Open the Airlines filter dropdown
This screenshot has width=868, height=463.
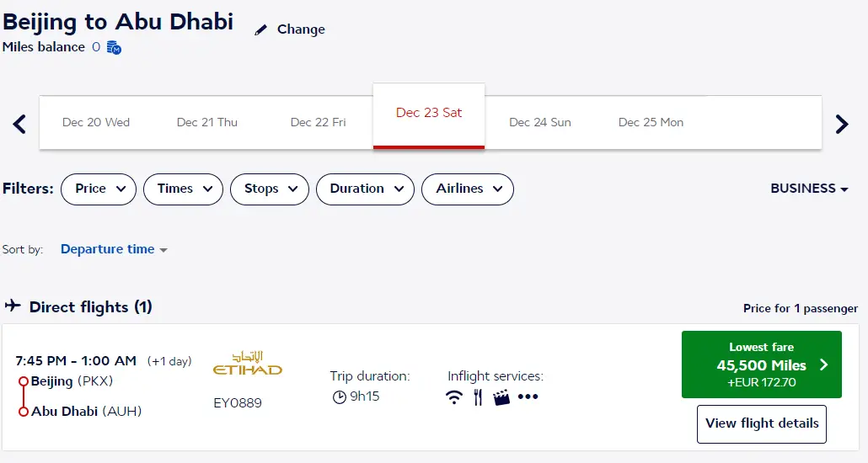coord(467,189)
